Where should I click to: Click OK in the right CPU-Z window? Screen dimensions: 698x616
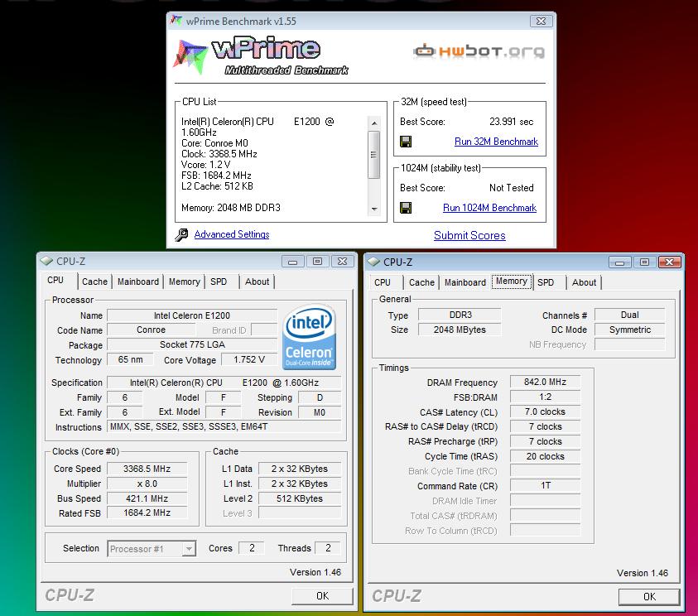(649, 596)
